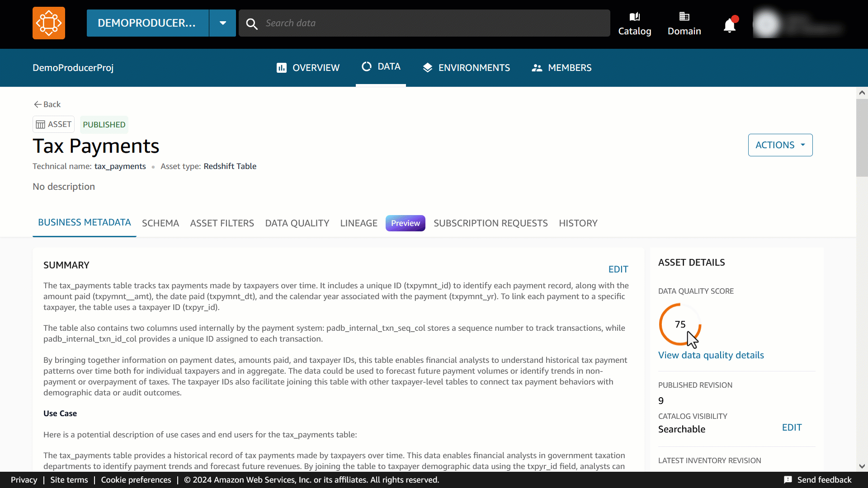
Task: Click the Back arrow
Action: 38,104
